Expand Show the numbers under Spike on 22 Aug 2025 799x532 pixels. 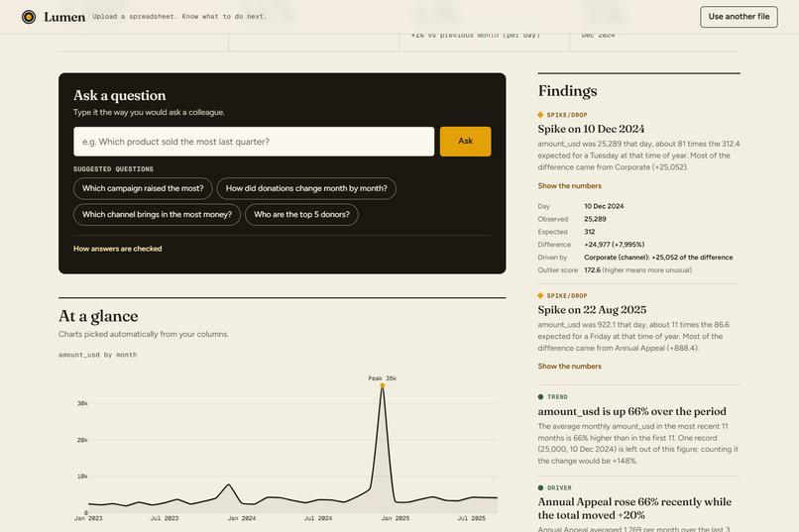click(x=569, y=366)
